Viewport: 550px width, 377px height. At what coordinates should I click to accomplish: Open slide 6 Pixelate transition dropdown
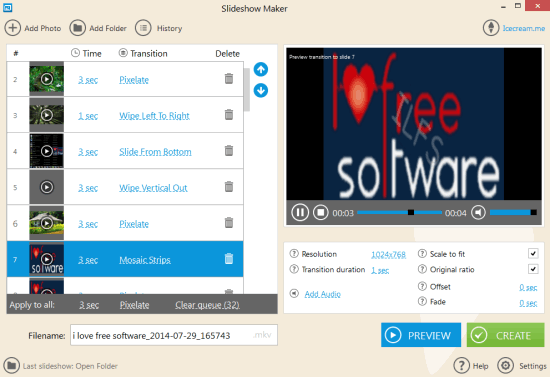pos(134,224)
